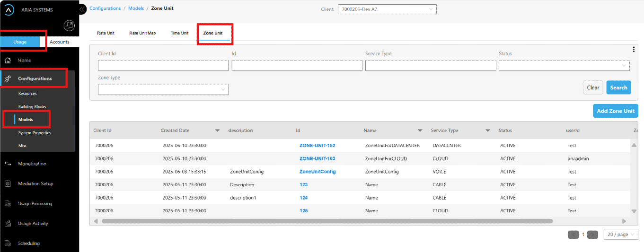Image resolution: width=644 pixels, height=252 pixels.
Task: Open the Zone Type dropdown
Action: (x=163, y=89)
